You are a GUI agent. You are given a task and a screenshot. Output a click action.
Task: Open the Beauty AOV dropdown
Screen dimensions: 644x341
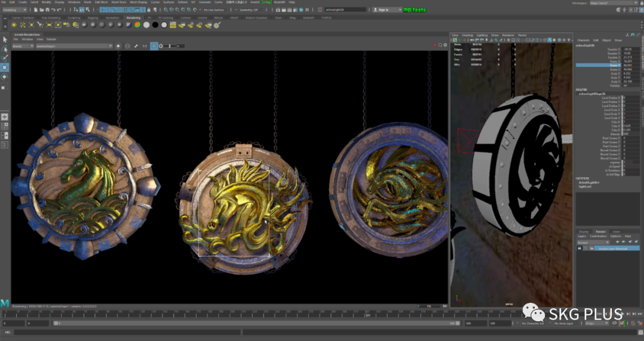pos(23,46)
